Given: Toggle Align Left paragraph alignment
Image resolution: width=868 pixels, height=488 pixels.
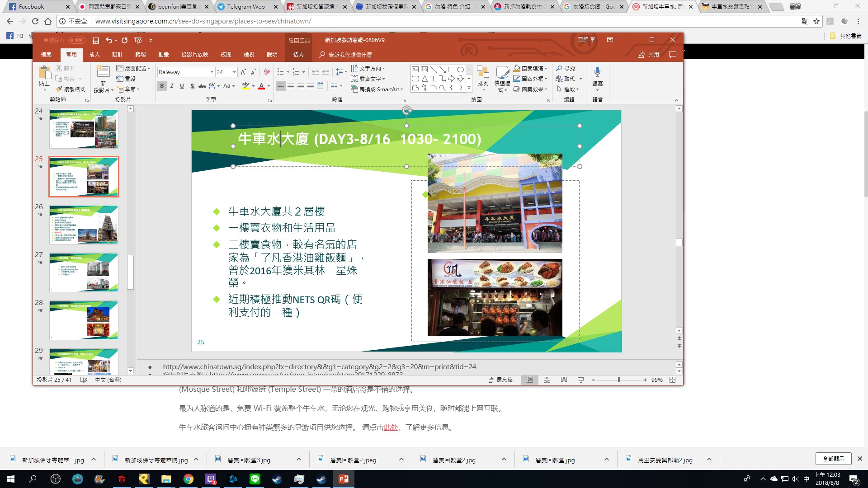Looking at the screenshot, I should coord(281,86).
